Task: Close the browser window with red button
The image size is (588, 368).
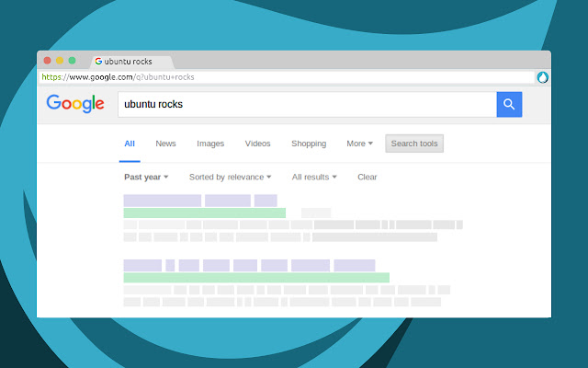Action: [x=47, y=61]
